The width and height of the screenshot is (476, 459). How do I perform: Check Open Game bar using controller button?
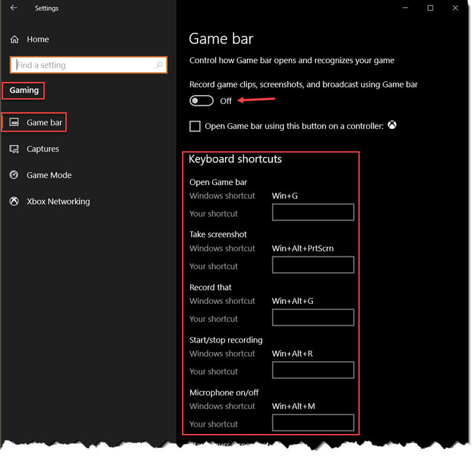pos(195,126)
